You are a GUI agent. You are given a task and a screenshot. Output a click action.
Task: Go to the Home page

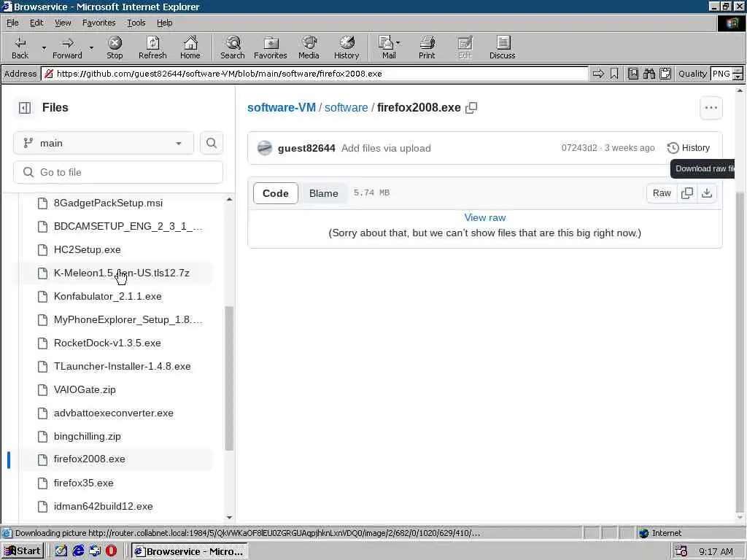coord(190,47)
